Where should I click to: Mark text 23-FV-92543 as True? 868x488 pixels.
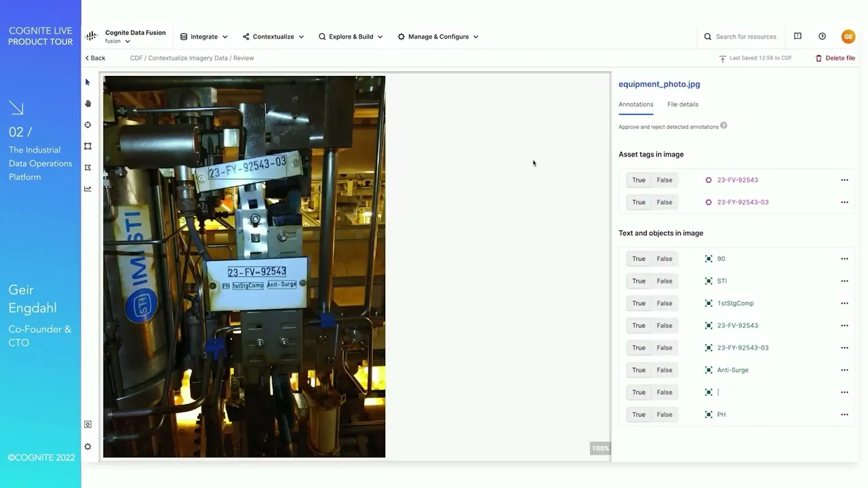click(639, 325)
